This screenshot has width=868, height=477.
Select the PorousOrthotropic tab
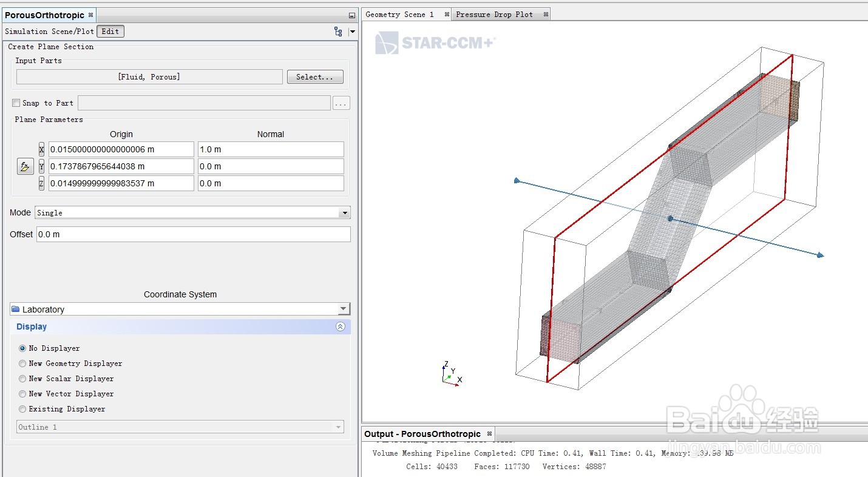[44, 15]
